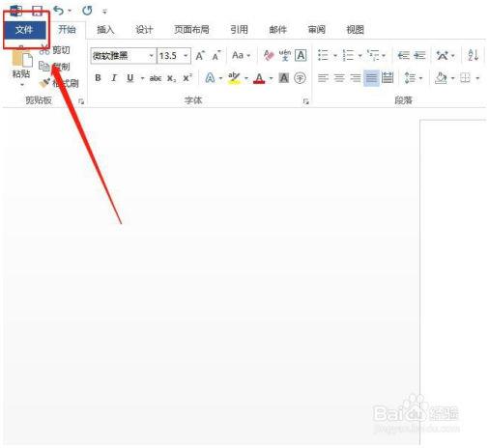489x448 pixels.
Task: Toggle Italic formatting
Action: coord(114,78)
